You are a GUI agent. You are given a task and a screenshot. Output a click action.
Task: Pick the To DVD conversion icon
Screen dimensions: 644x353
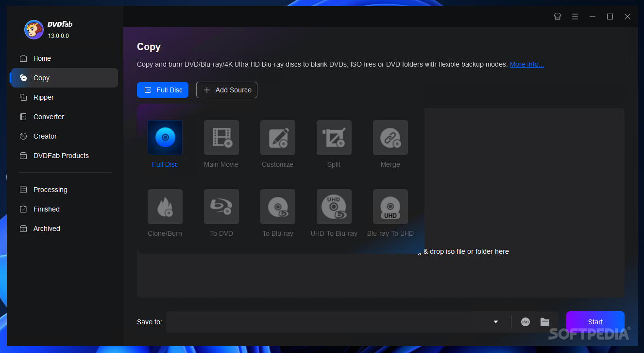tap(221, 207)
